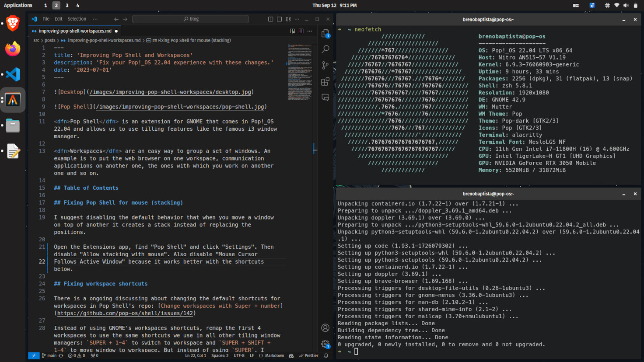Open the battery indicator in top bar

635,5
